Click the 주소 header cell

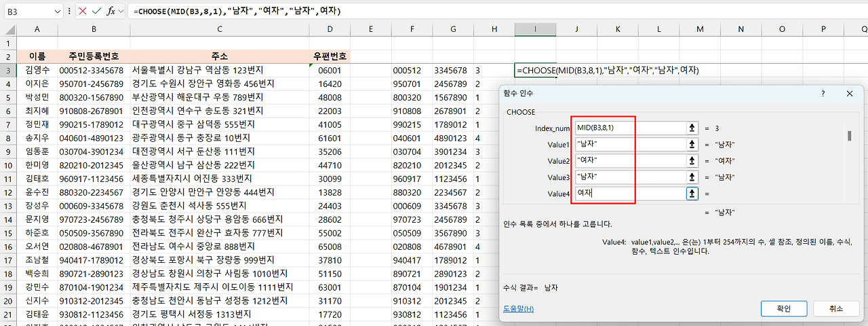[219, 56]
